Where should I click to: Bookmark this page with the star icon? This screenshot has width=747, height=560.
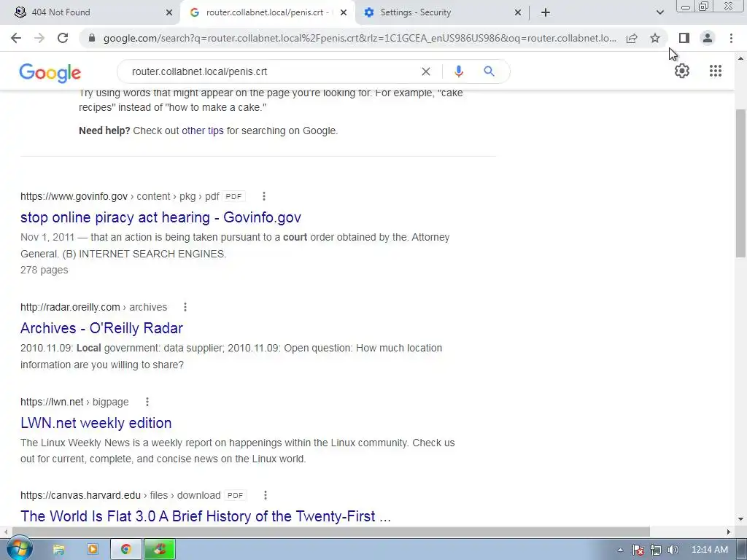click(655, 38)
